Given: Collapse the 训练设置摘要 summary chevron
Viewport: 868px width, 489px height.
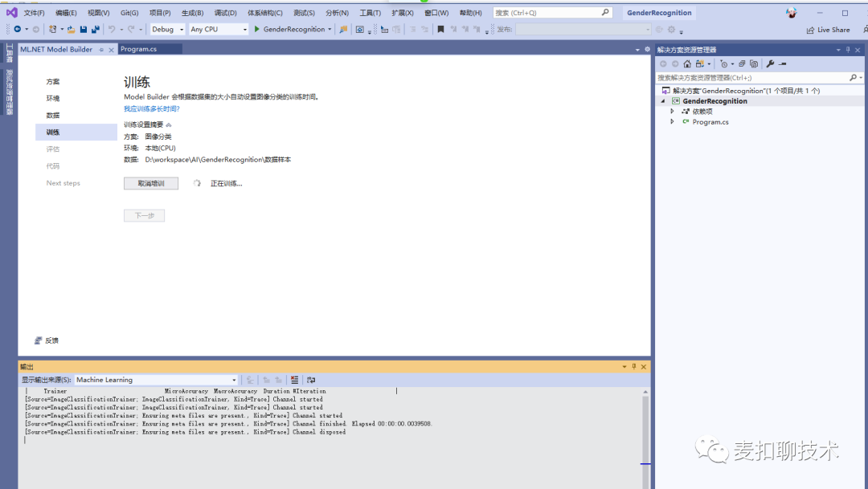Looking at the screenshot, I should pyautogui.click(x=169, y=125).
